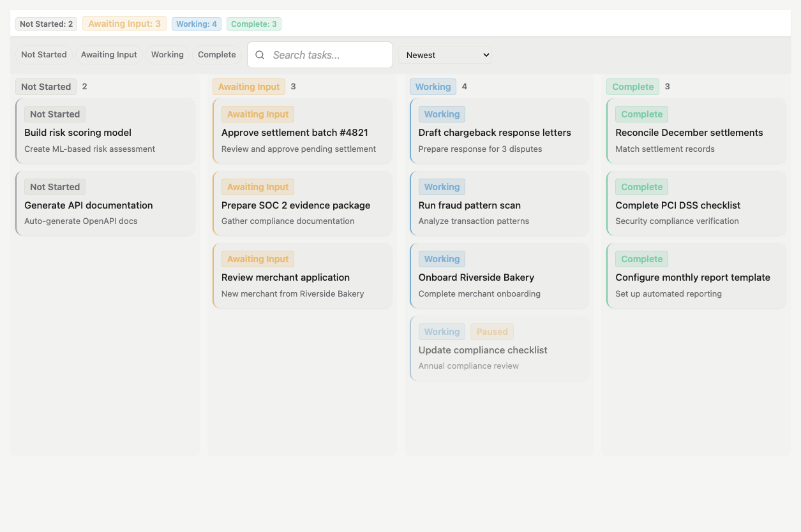Click the Paused badge on Update compliance checklist
The width and height of the screenshot is (801, 532).
tap(492, 332)
